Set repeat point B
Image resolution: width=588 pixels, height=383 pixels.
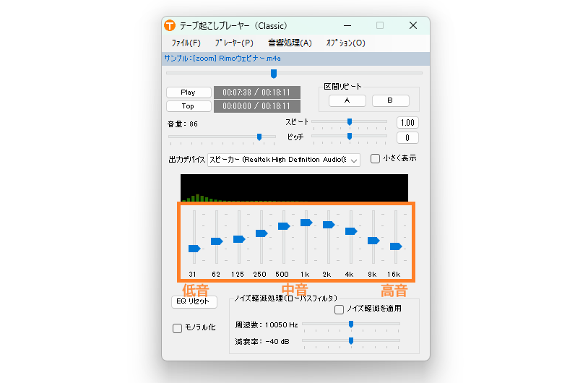(390, 100)
